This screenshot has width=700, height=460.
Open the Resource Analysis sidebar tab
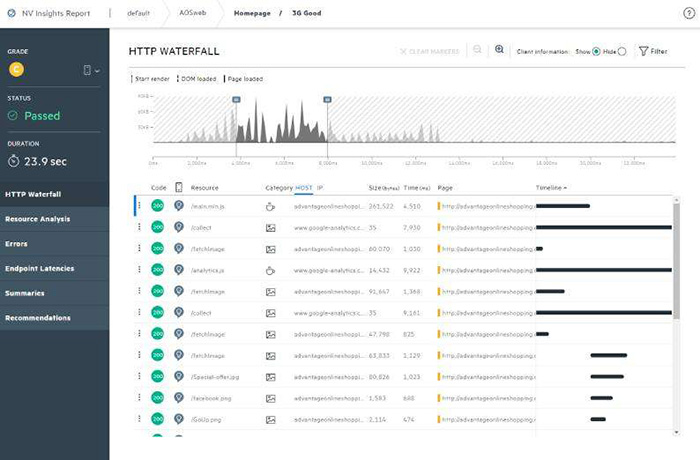tap(54, 219)
